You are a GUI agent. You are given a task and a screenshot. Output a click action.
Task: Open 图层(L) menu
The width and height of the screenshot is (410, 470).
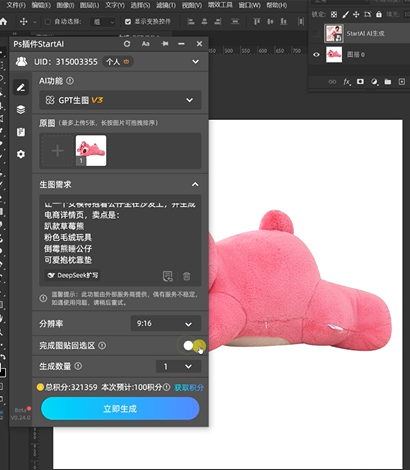[89, 5]
